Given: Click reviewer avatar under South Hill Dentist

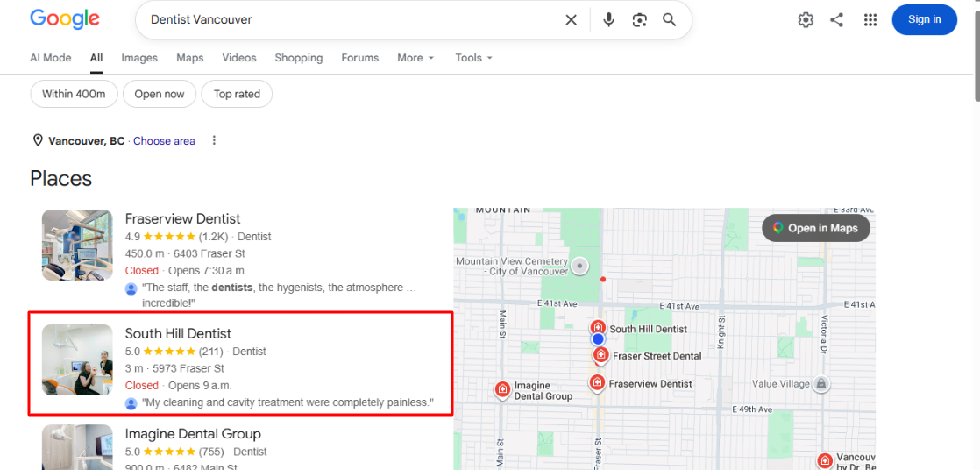Looking at the screenshot, I should 131,403.
